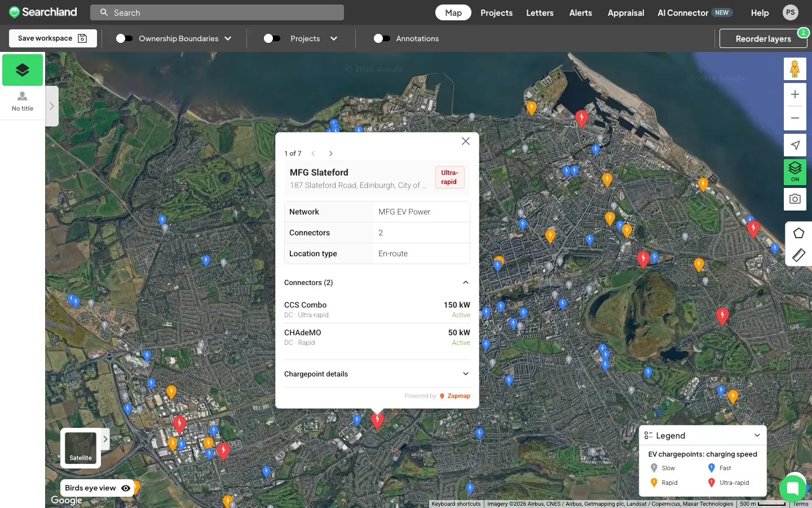
Task: Expand Projects layer dropdown
Action: pos(334,38)
